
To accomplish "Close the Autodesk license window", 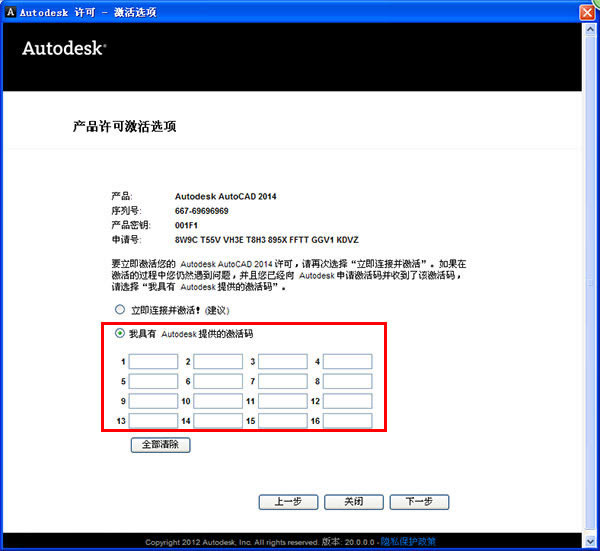I will pyautogui.click(x=587, y=12).
